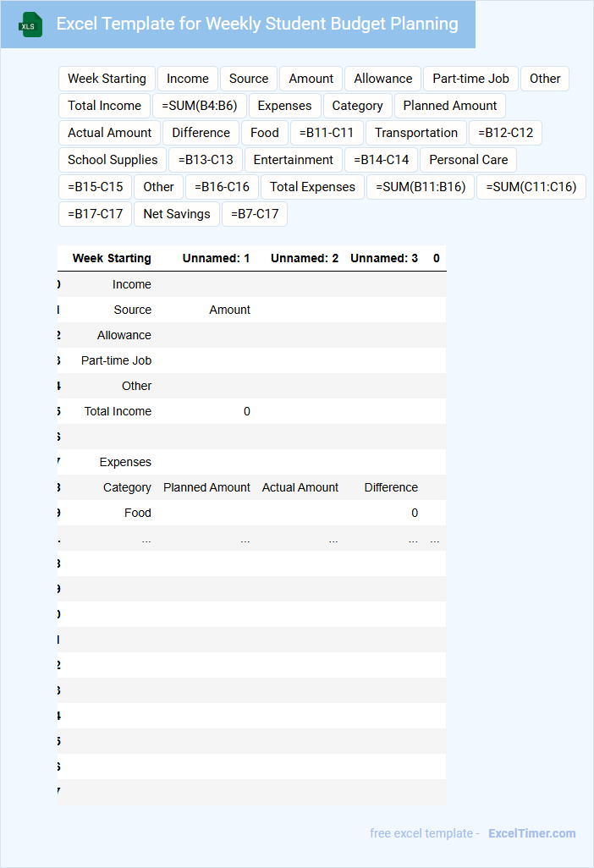Click the =SUM(B4:B6) formula tag
Screen dimensions: 594x868
coord(200,106)
